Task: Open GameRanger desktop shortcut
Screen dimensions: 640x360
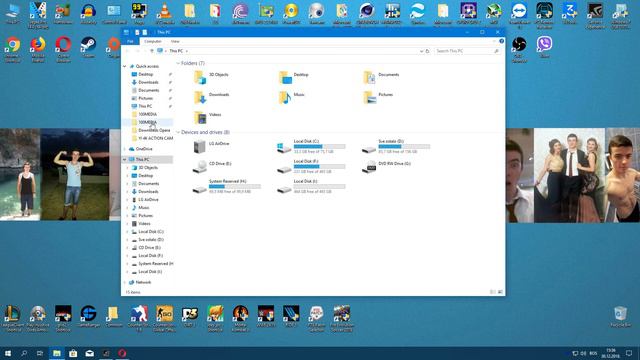Action: point(88,316)
